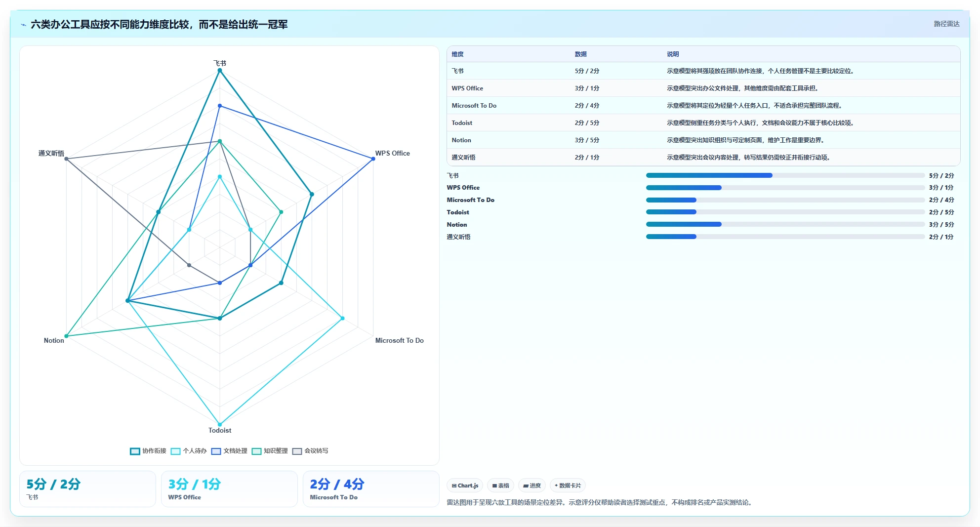Viewport: 980px width, 527px height.
Task: Click the 5分 / 2分 value in table
Action: [x=587, y=71]
